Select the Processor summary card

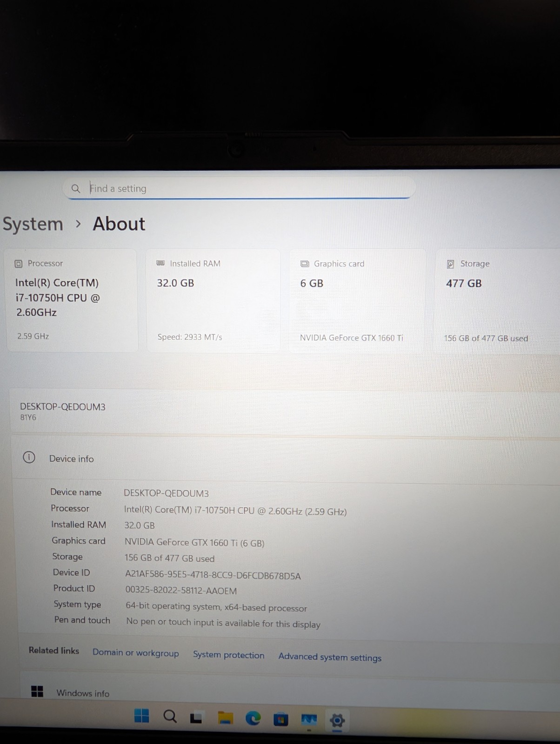pyautogui.click(x=72, y=300)
